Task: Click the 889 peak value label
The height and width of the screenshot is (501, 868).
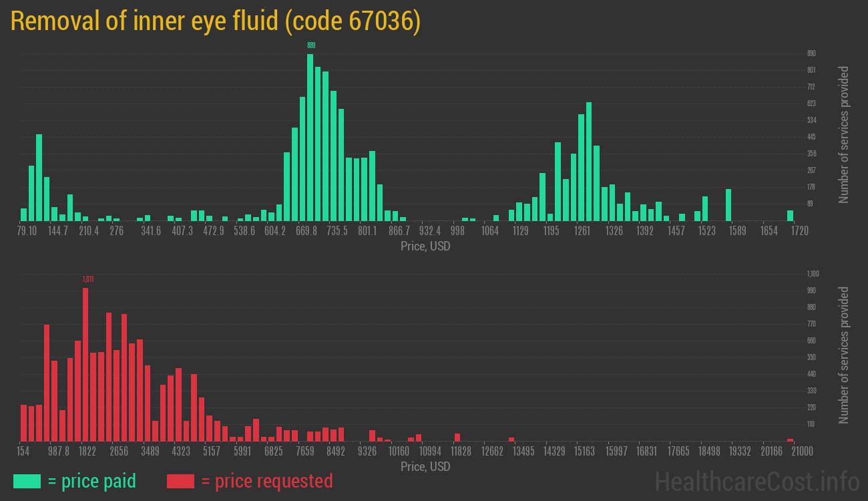Action: [x=310, y=45]
